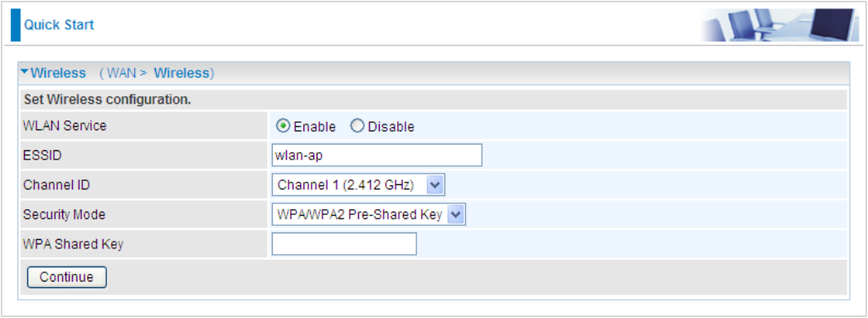Image resolution: width=868 pixels, height=318 pixels.
Task: Click the Disable label text
Action: [x=390, y=127]
